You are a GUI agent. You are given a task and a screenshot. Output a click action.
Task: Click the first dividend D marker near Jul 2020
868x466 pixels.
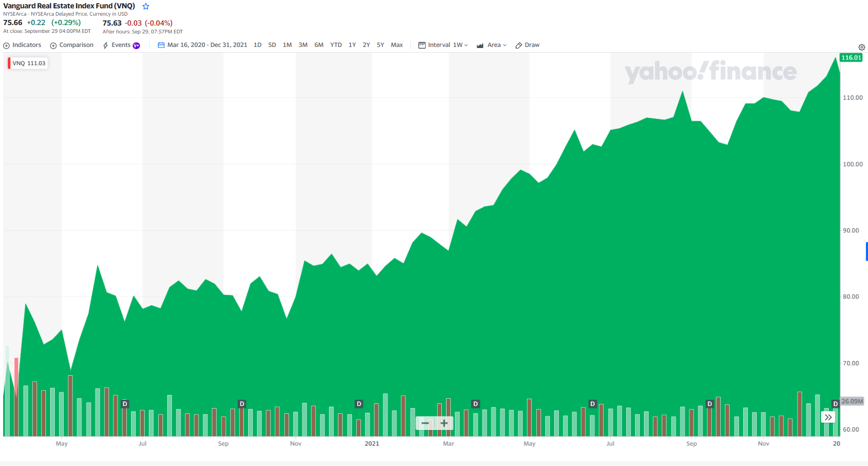pyautogui.click(x=125, y=404)
